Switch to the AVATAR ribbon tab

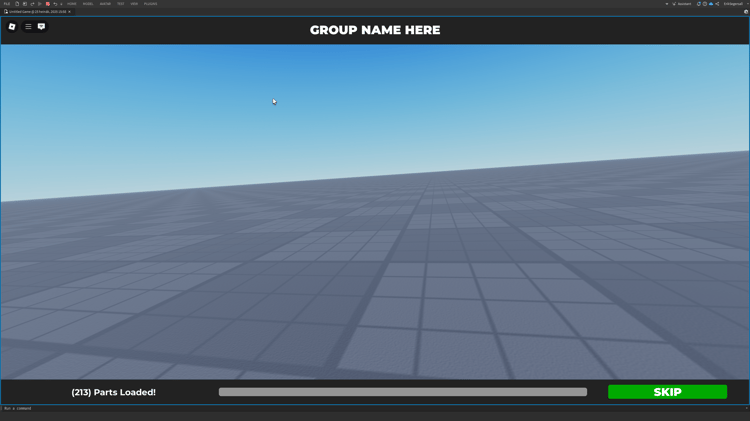[x=105, y=4]
